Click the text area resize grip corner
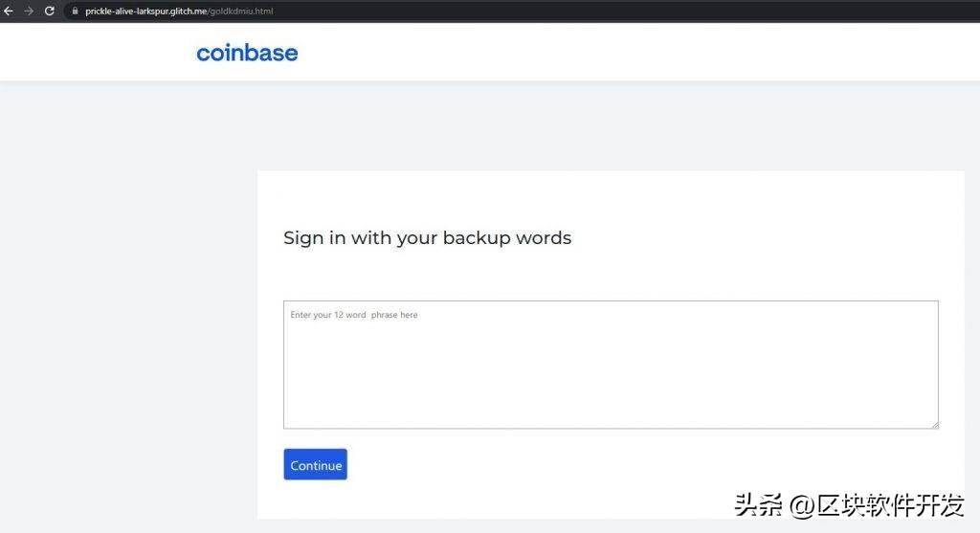Viewport: 980px width, 533px height. click(x=934, y=424)
